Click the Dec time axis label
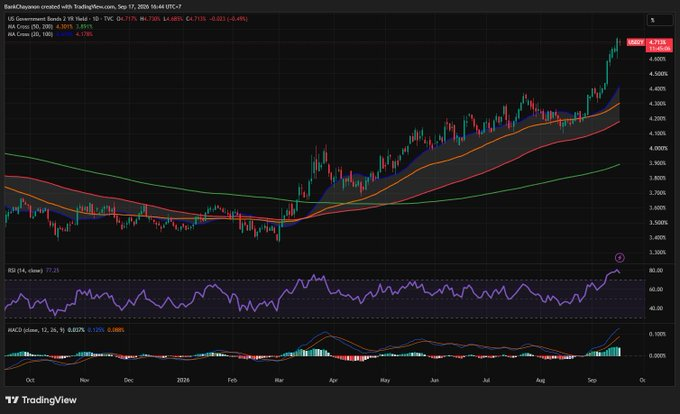Screen dimensions: 680x414 pos(129,380)
